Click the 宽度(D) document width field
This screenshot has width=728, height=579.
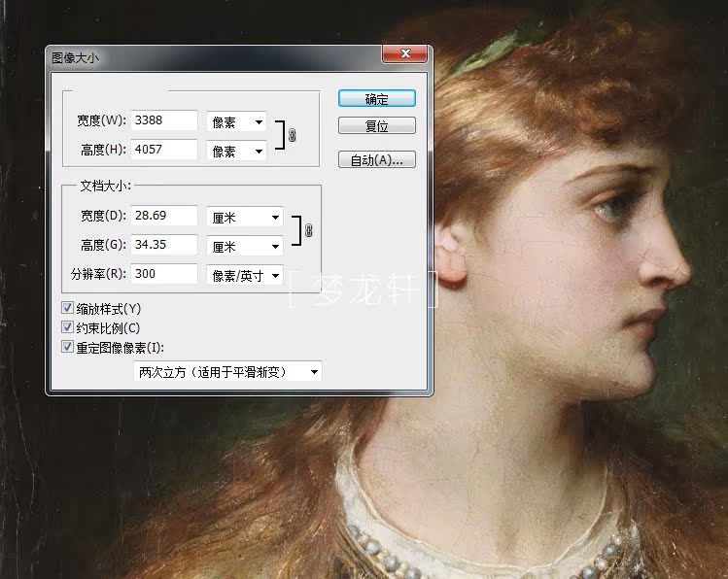coord(164,216)
